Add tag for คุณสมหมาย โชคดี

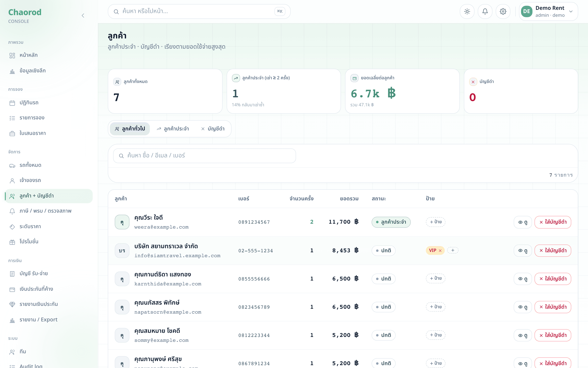pyautogui.click(x=436, y=335)
